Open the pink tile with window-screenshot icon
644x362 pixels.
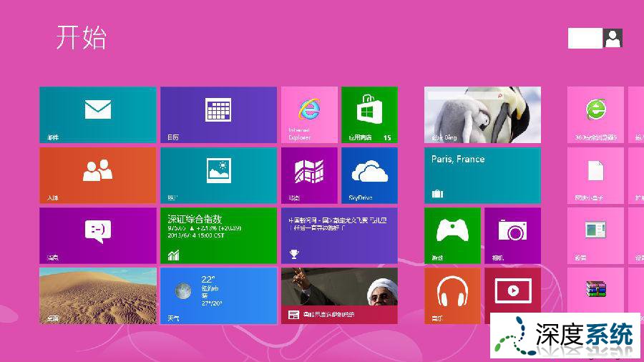point(595,235)
